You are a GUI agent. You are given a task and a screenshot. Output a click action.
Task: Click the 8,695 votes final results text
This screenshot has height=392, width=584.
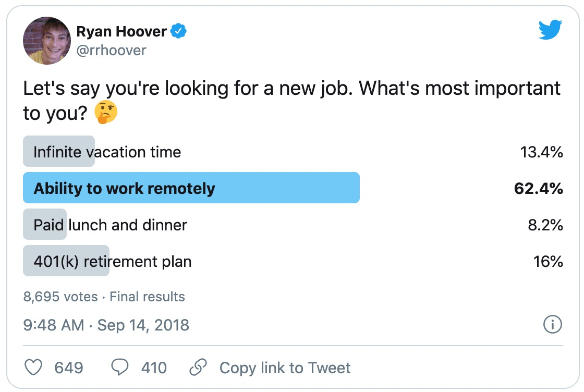(104, 297)
